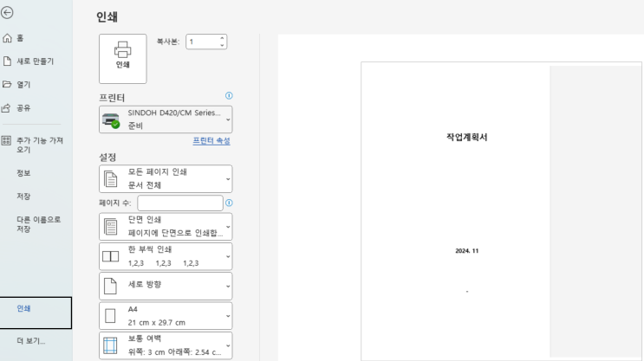644x361 pixels.
Task: Open the 보통 여백 margins dropdown
Action: (x=166, y=345)
